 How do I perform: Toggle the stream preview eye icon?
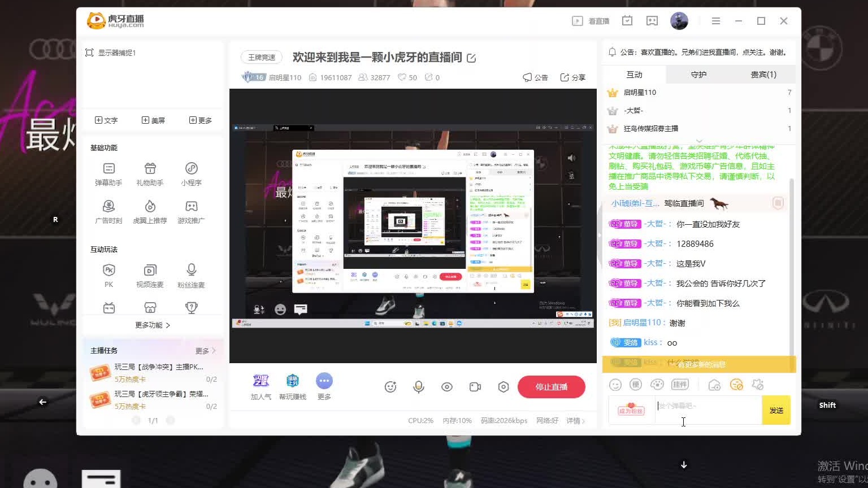pos(446,387)
